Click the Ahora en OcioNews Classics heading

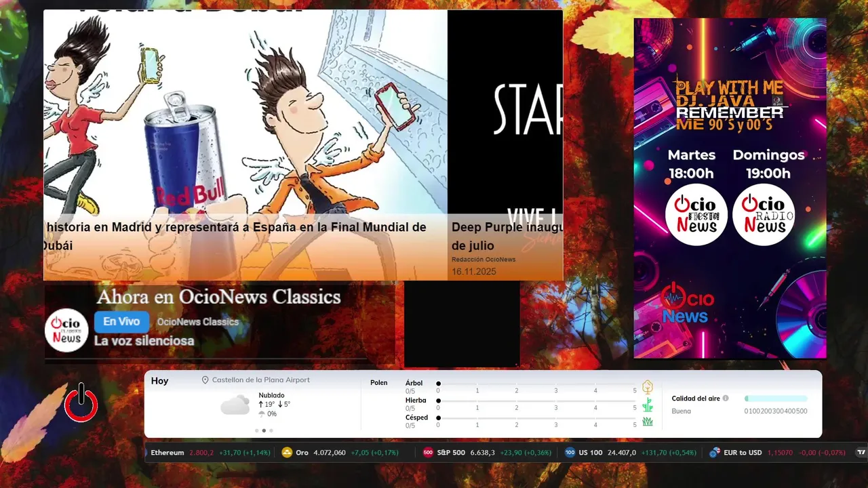(218, 297)
